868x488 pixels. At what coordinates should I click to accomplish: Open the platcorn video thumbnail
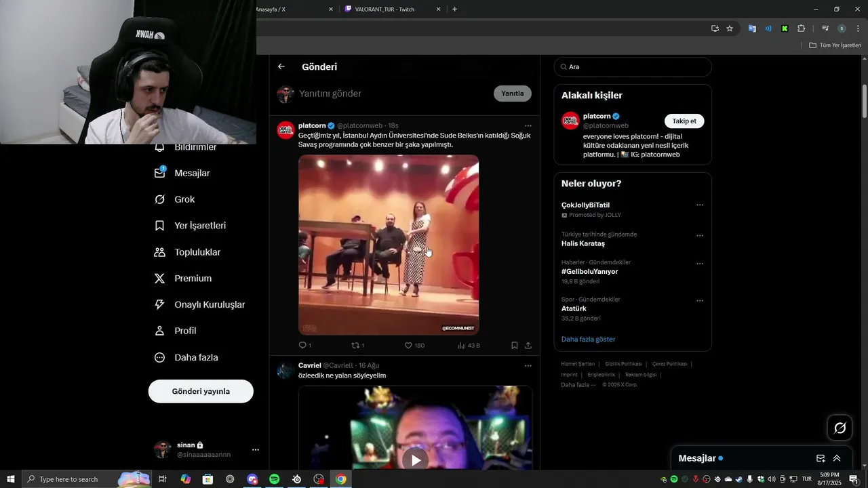coord(389,245)
